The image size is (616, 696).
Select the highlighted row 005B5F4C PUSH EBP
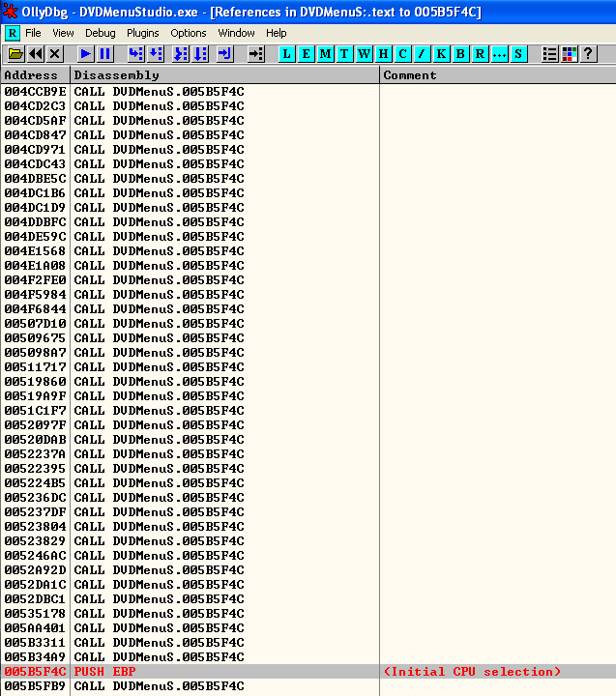pos(308,672)
